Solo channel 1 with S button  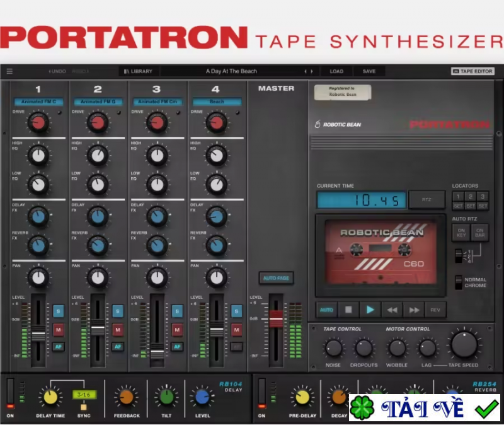[x=58, y=311]
